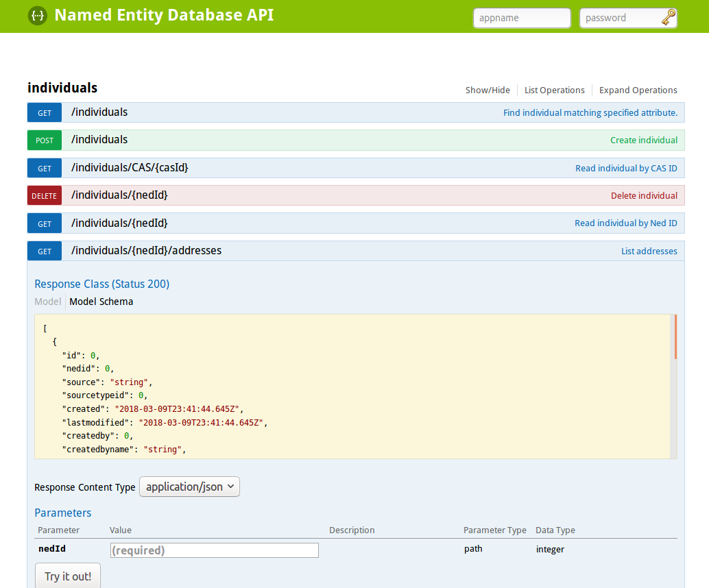The width and height of the screenshot is (709, 588).
Task: Click the "created" timestamp value in schema
Action: (177, 409)
